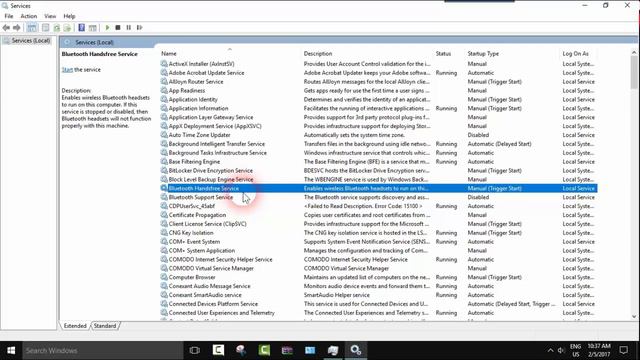Click the gear icon beside Bluetooth Handsfree Service
This screenshot has height=360, width=640.
click(x=164, y=188)
